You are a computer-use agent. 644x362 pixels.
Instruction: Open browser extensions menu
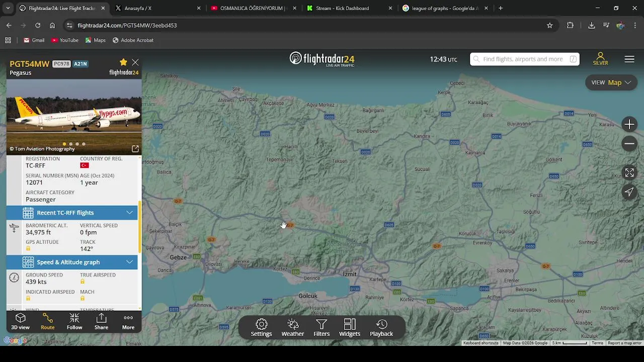point(570,25)
